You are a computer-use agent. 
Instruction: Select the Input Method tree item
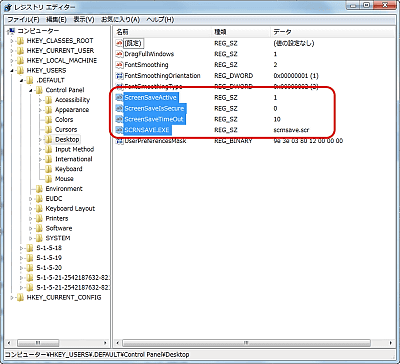coord(74,149)
